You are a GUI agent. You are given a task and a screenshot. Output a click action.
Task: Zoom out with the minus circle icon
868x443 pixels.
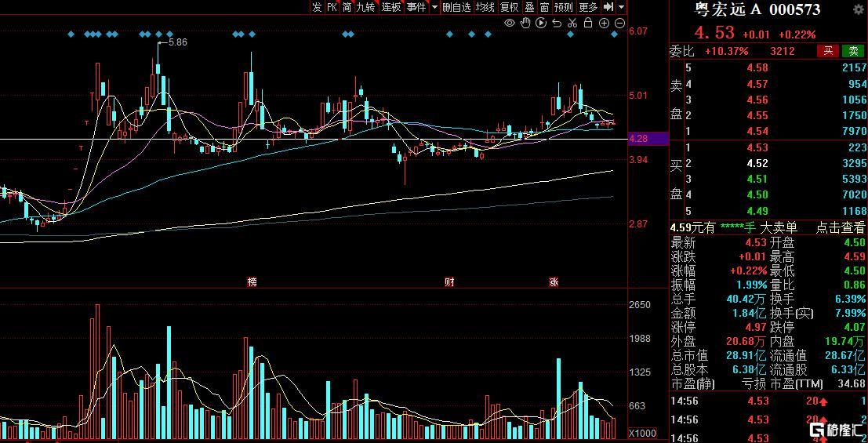(620, 23)
